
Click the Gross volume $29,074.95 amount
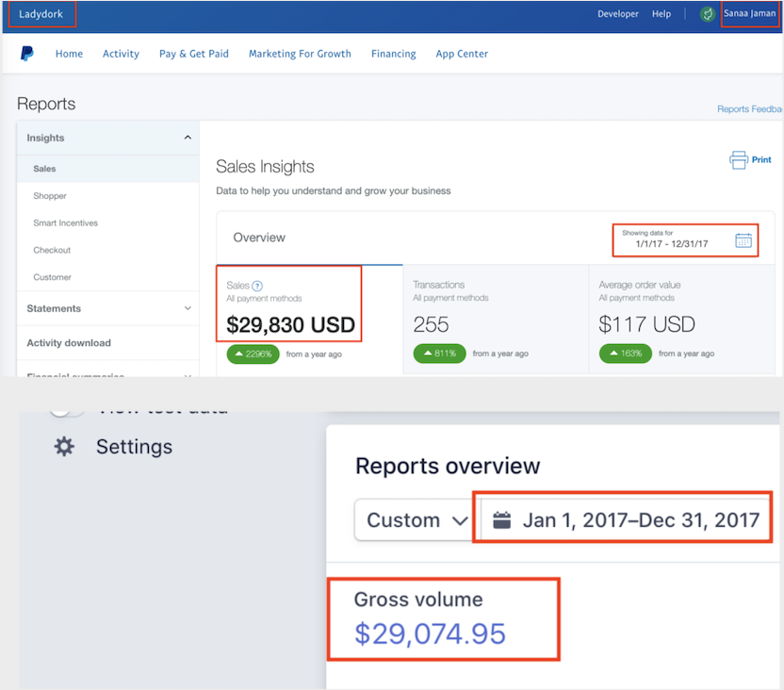430,633
